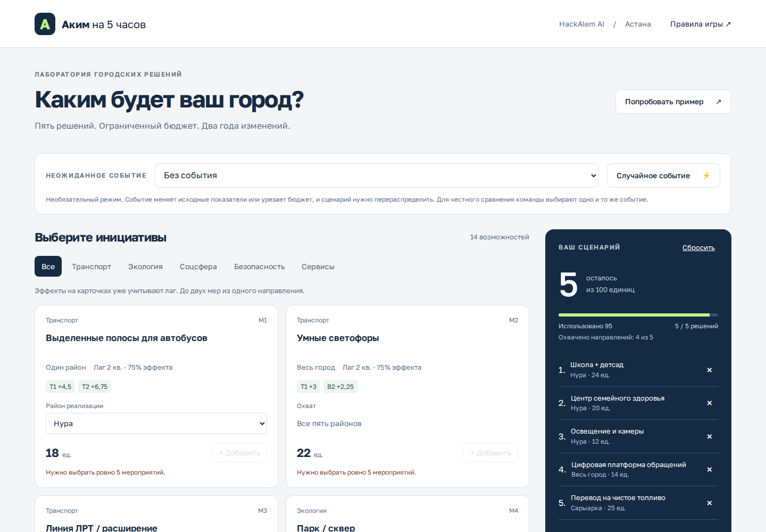Click the Парк / сквер heading
Image resolution: width=766 pixels, height=532 pixels.
click(326, 528)
